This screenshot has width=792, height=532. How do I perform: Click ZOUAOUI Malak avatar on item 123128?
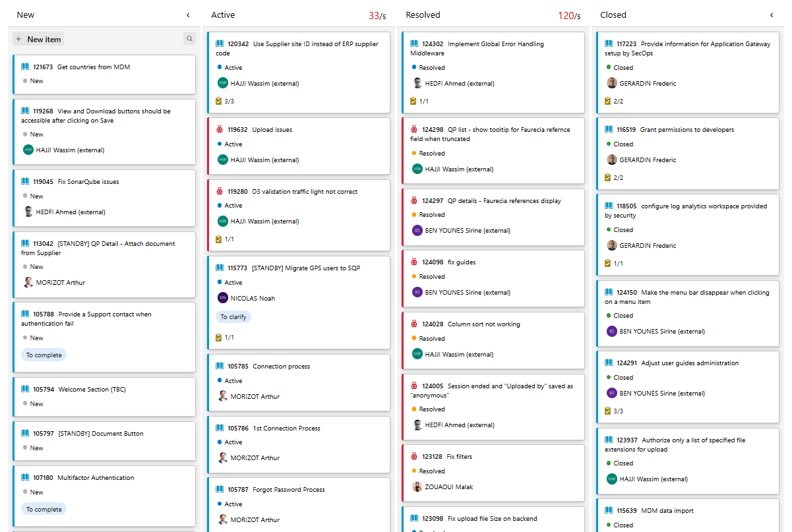(417, 487)
